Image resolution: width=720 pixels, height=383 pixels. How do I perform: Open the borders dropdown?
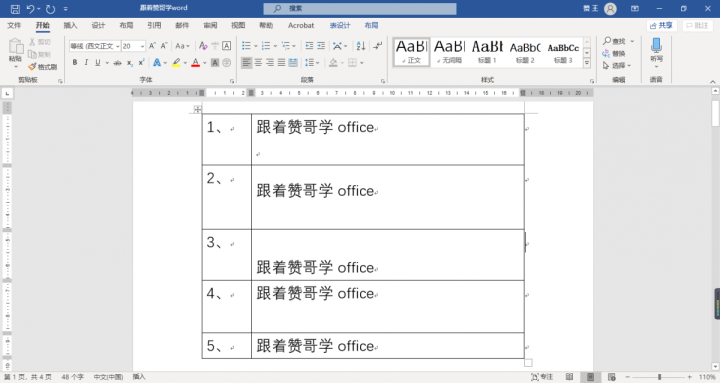pyautogui.click(x=362, y=63)
